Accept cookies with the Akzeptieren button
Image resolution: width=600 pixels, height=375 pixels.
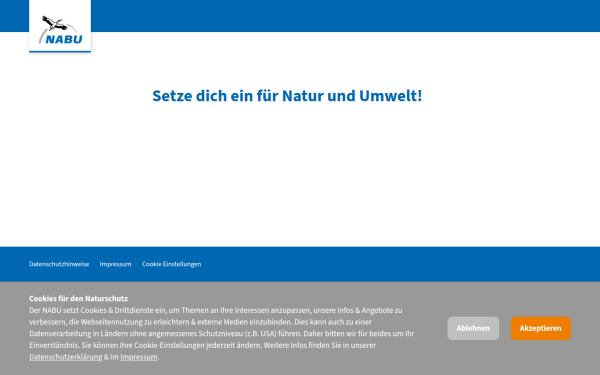(x=540, y=328)
